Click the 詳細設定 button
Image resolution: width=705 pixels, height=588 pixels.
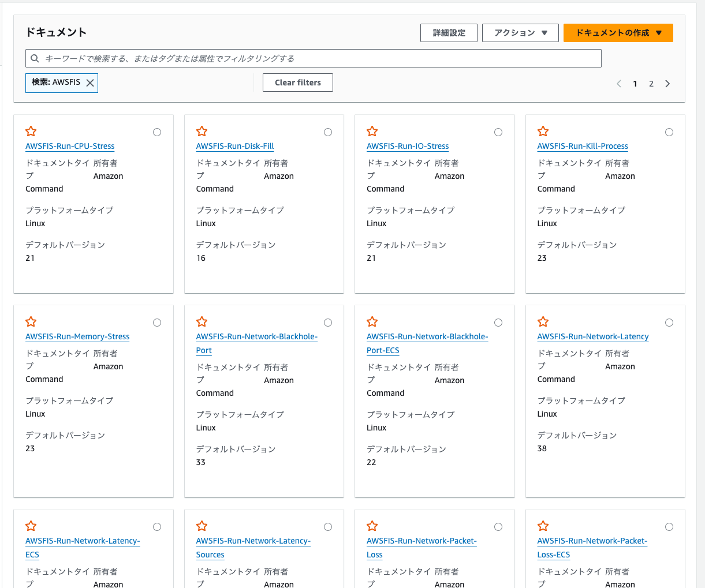pos(449,33)
